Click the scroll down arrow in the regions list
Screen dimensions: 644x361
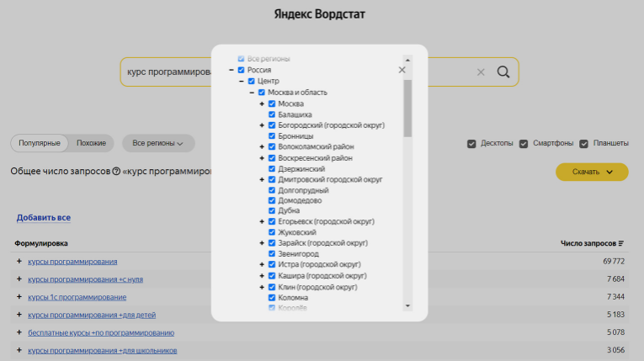tap(407, 305)
